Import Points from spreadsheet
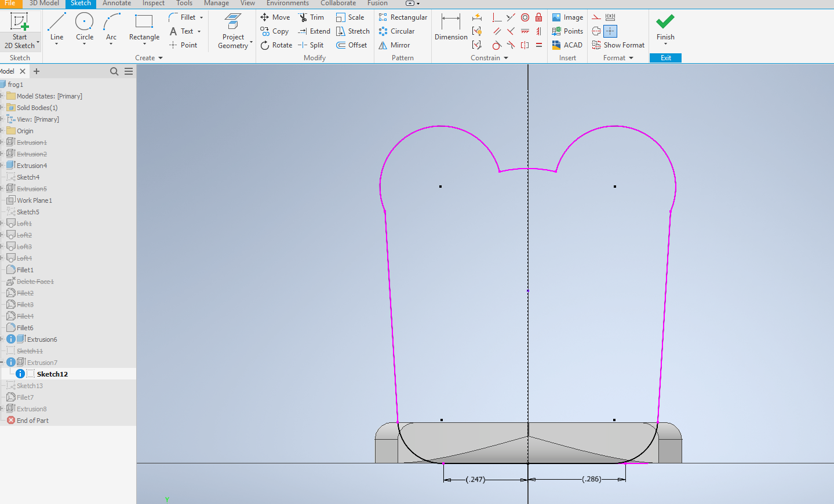The image size is (834, 504). [x=567, y=31]
